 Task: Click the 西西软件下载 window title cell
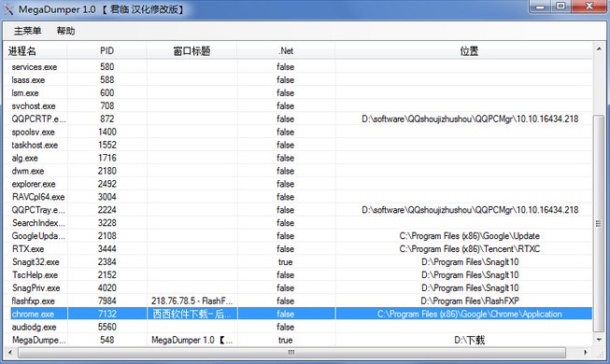pyautogui.click(x=192, y=314)
